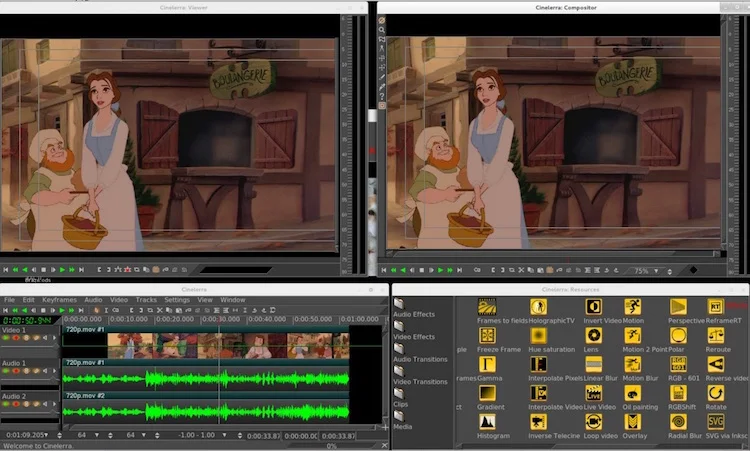Open the Keyframes menu
The image size is (750, 451).
[59, 300]
